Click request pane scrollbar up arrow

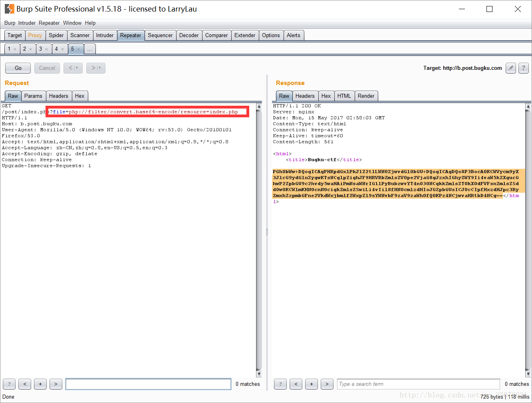coord(259,107)
